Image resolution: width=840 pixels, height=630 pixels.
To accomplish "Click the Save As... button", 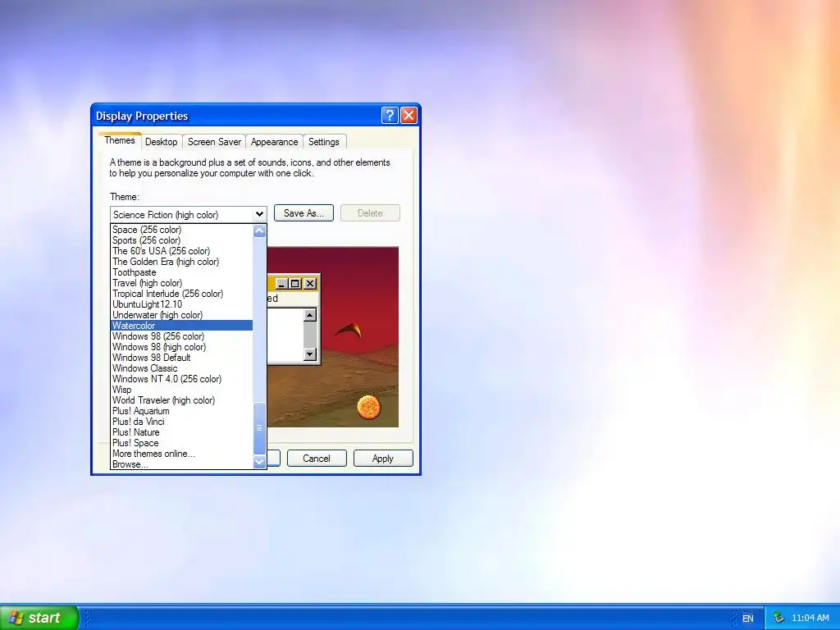I will 304,212.
